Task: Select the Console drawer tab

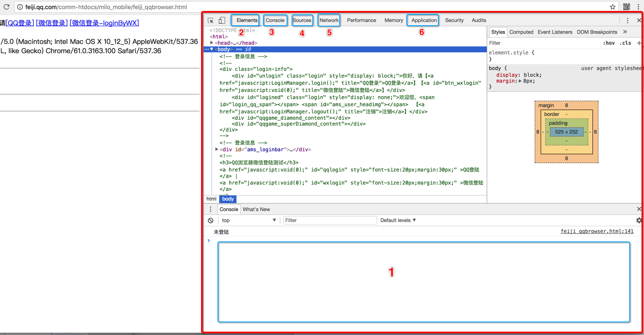Action: click(229, 209)
